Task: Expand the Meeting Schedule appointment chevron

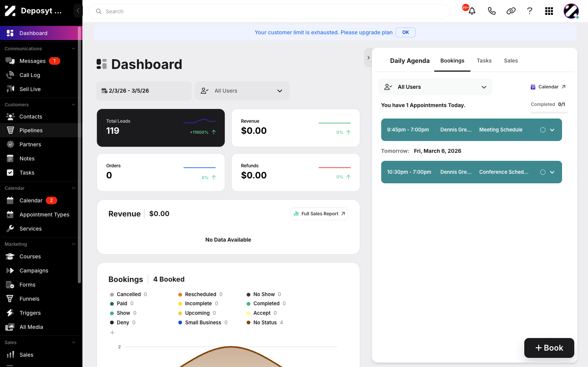Action: 552,130
